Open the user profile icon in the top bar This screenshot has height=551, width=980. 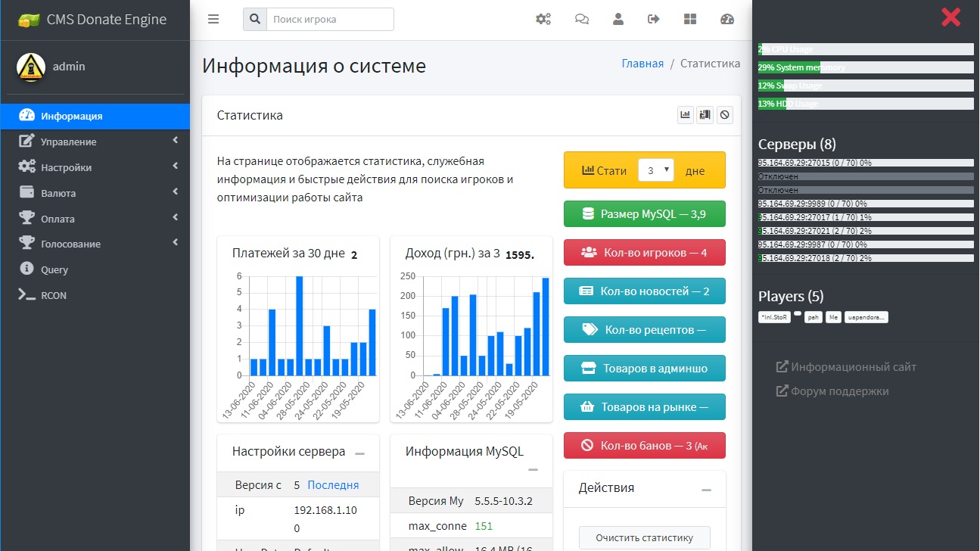(618, 20)
